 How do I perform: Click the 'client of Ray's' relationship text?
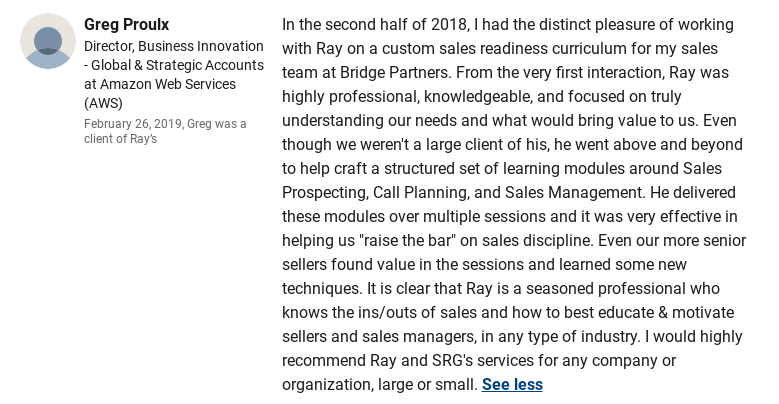120,139
